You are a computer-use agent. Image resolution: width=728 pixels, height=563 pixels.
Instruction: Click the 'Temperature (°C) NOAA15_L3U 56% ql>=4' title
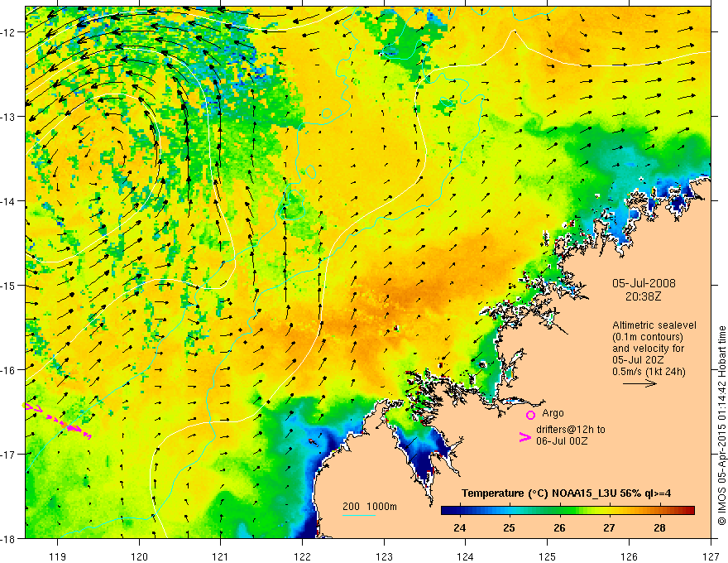[566, 493]
